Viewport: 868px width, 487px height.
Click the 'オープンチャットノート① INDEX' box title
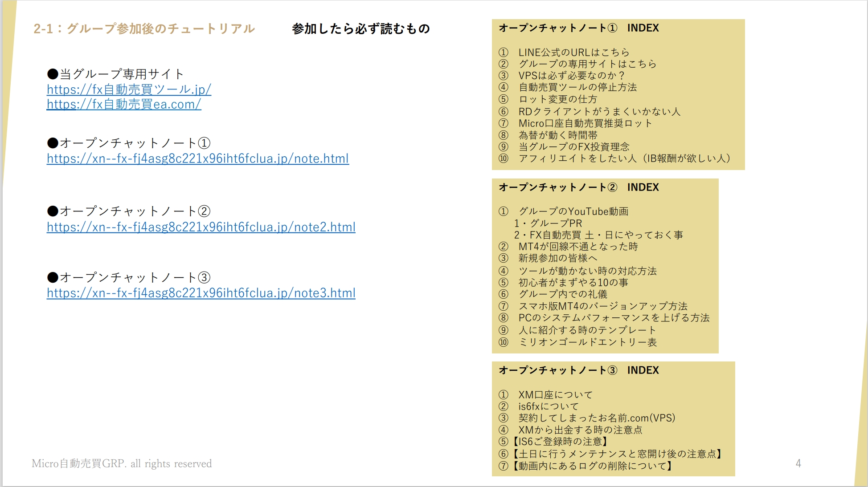point(579,28)
